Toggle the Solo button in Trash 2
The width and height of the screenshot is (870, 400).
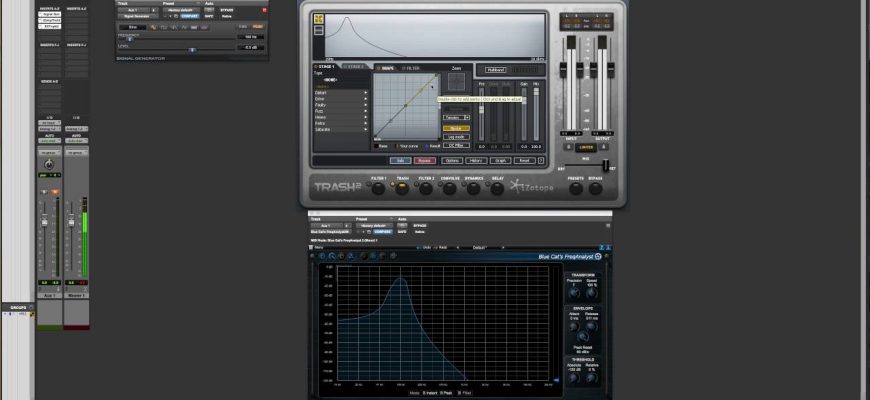[x=399, y=160]
